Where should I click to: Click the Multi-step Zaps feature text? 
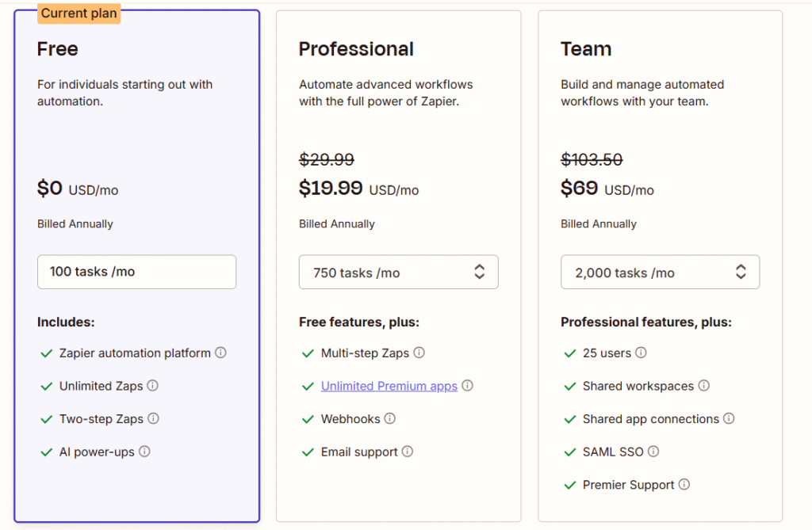pyautogui.click(x=365, y=353)
